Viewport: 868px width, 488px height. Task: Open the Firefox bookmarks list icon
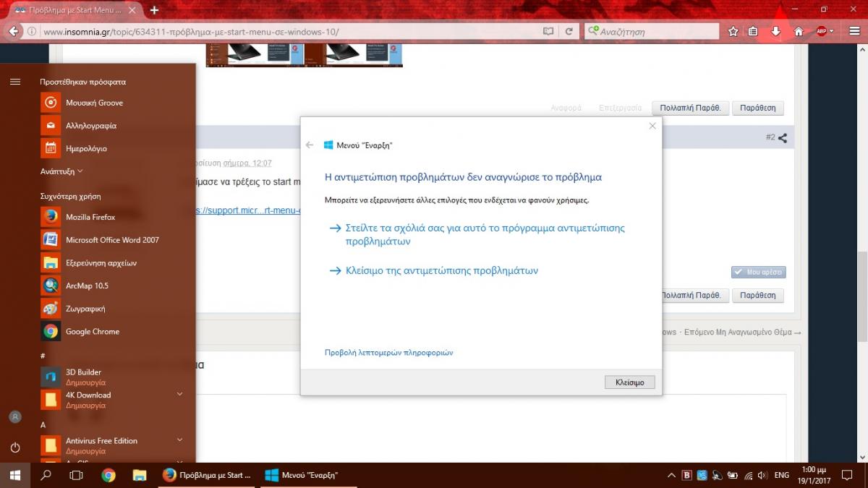(x=753, y=31)
